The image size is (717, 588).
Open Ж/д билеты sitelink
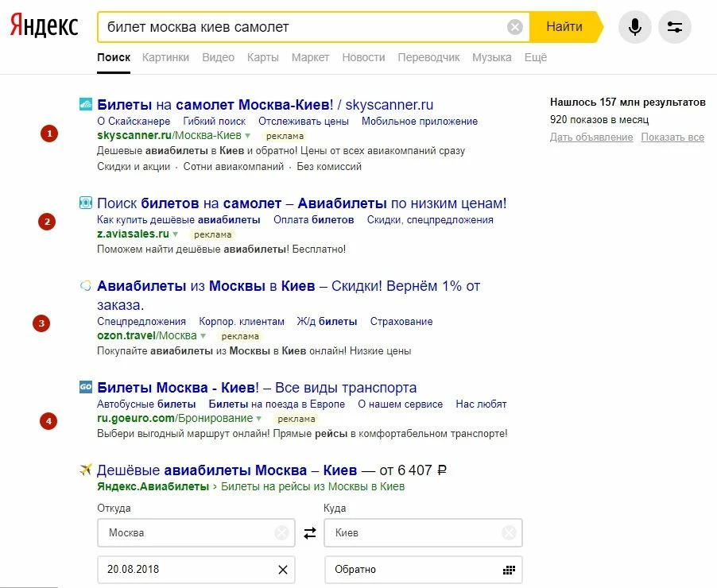pos(327,322)
